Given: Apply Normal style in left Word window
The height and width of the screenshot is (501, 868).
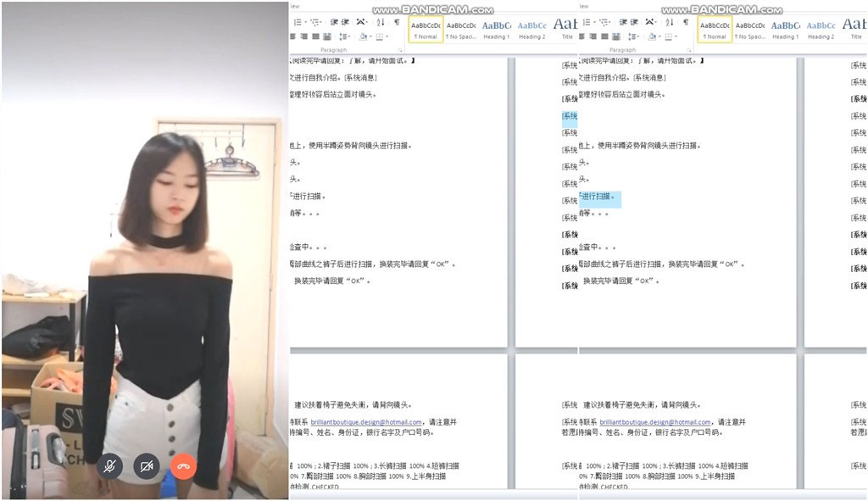Looking at the screenshot, I should coord(426,30).
